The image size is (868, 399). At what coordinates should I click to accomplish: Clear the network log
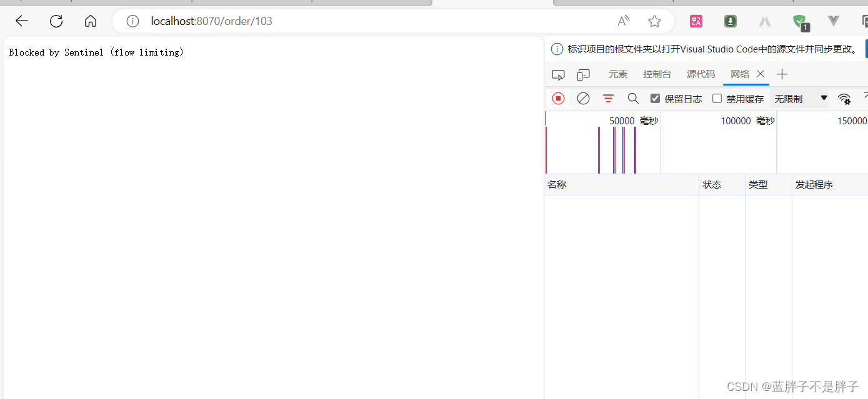583,99
